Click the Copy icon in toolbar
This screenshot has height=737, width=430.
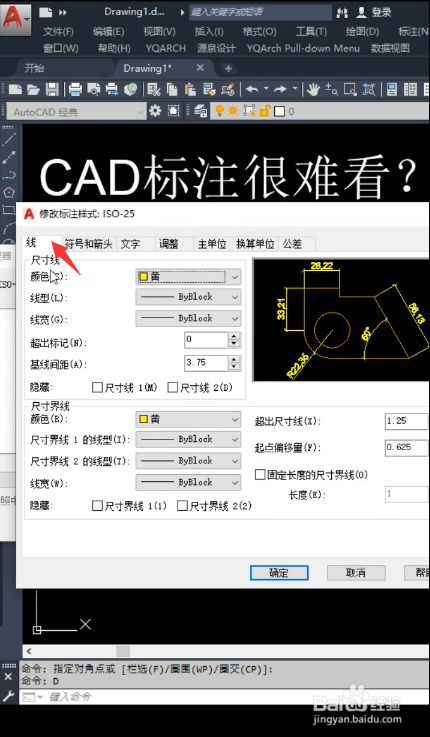(x=172, y=88)
